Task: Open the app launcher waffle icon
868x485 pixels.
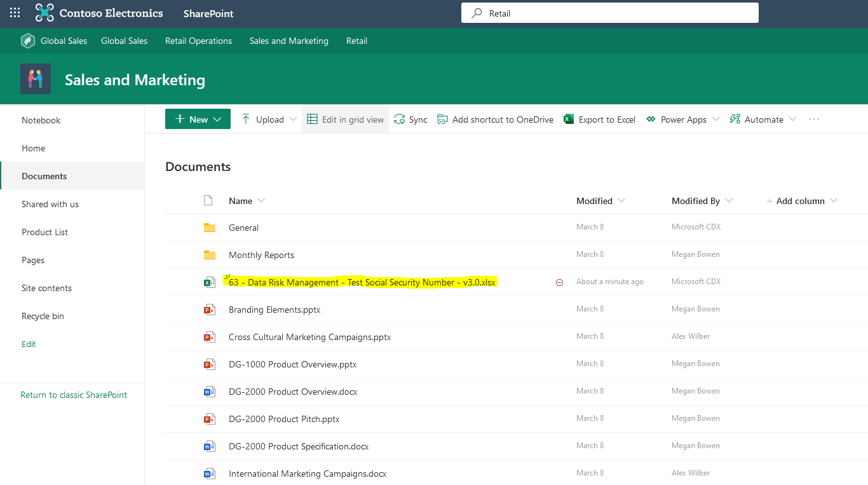Action: tap(15, 13)
